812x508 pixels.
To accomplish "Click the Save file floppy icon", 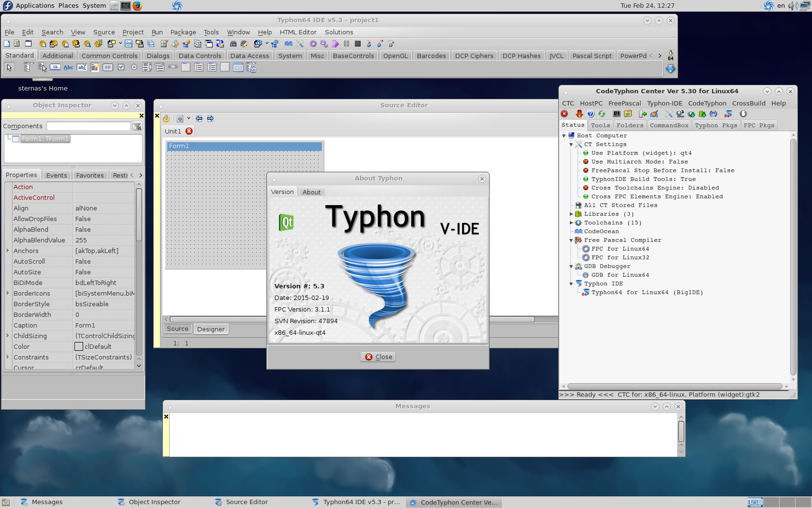I will point(128,44).
